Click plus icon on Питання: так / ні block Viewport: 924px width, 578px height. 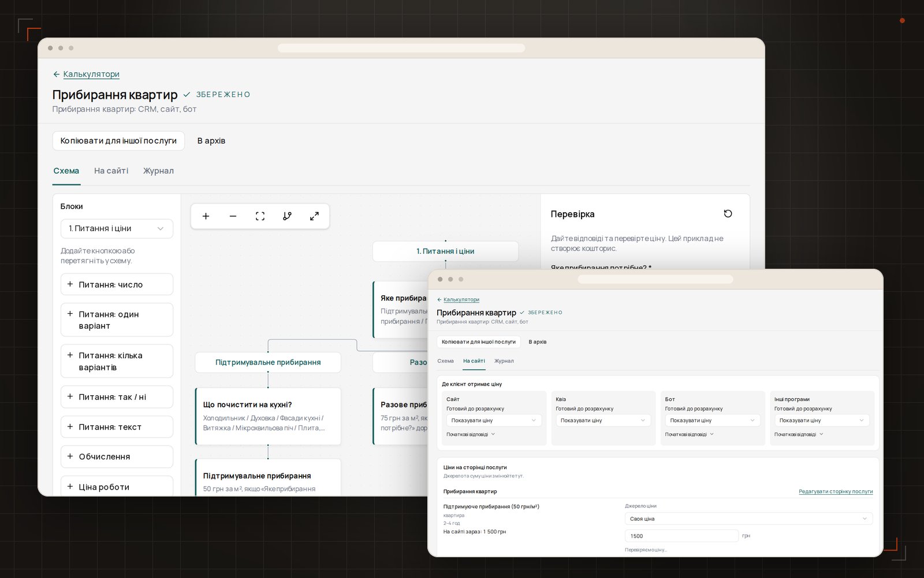click(70, 397)
